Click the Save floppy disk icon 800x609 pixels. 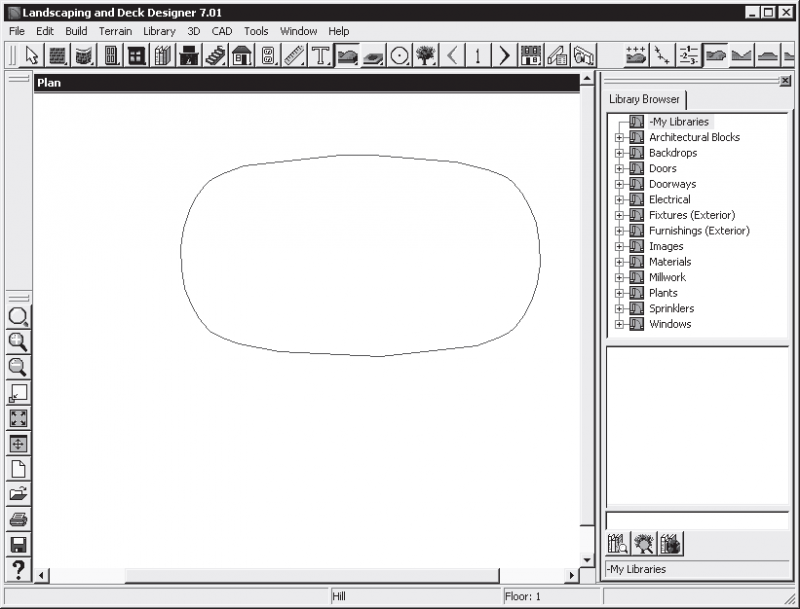(18, 545)
